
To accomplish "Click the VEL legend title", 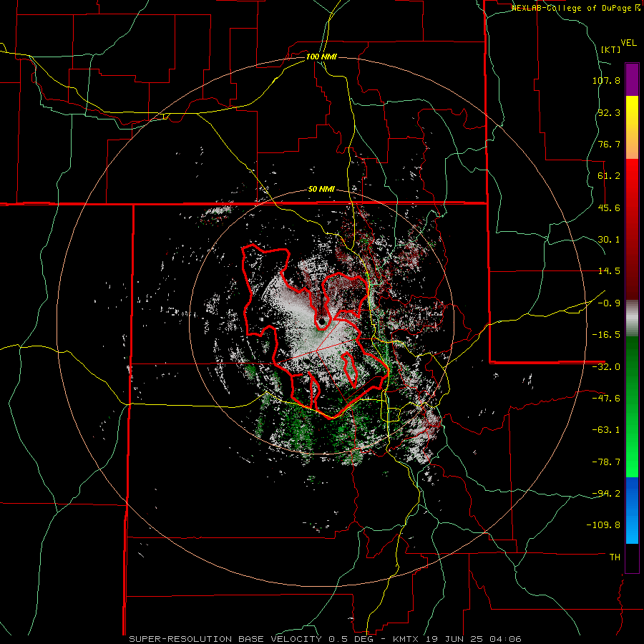I will point(628,43).
